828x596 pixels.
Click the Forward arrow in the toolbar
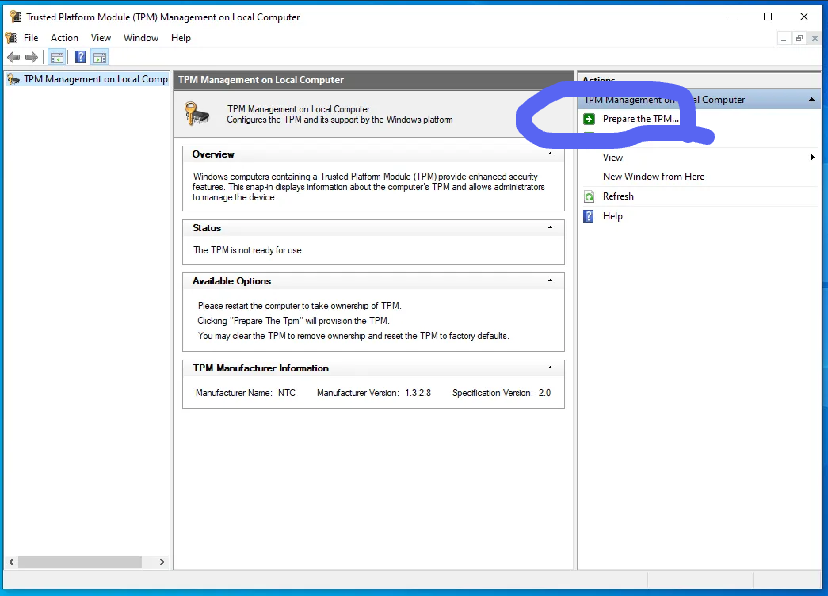coord(32,57)
